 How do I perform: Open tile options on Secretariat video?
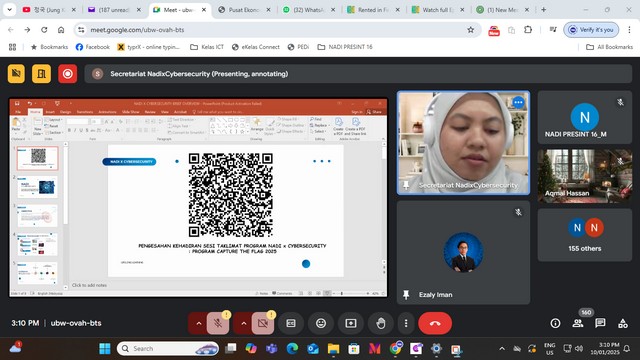[518, 102]
